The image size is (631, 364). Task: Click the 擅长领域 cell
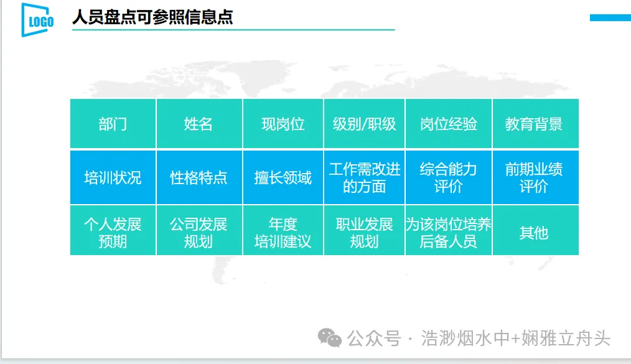tap(283, 177)
